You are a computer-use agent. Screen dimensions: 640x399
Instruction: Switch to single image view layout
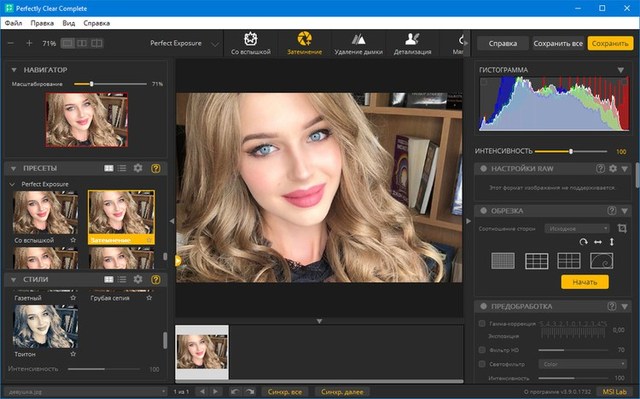coord(68,43)
